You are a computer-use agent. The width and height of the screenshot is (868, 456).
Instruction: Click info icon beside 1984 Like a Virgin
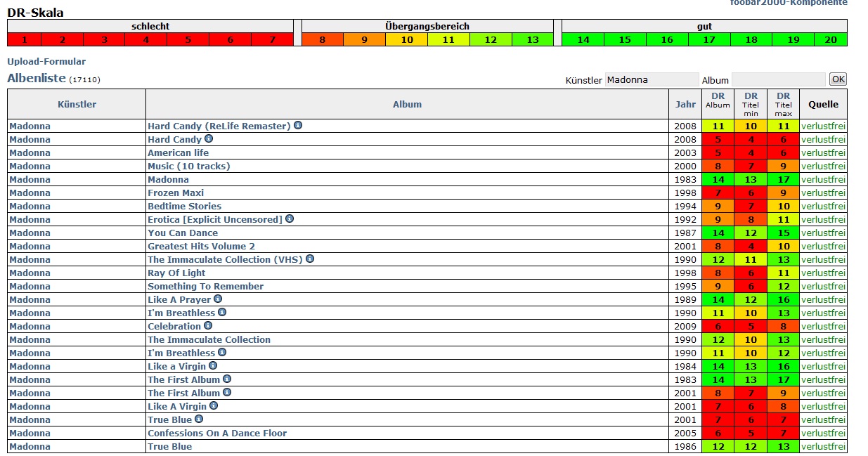click(213, 366)
